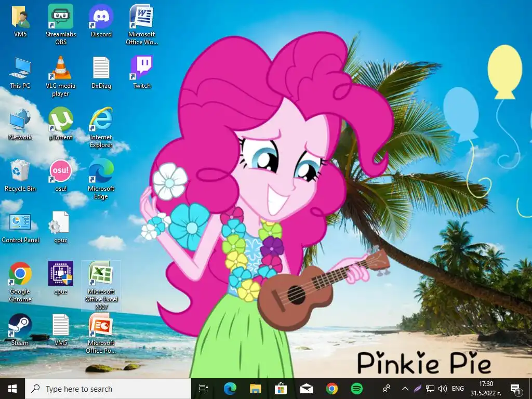Open the People tray icon
532x399 pixels.
click(387, 389)
